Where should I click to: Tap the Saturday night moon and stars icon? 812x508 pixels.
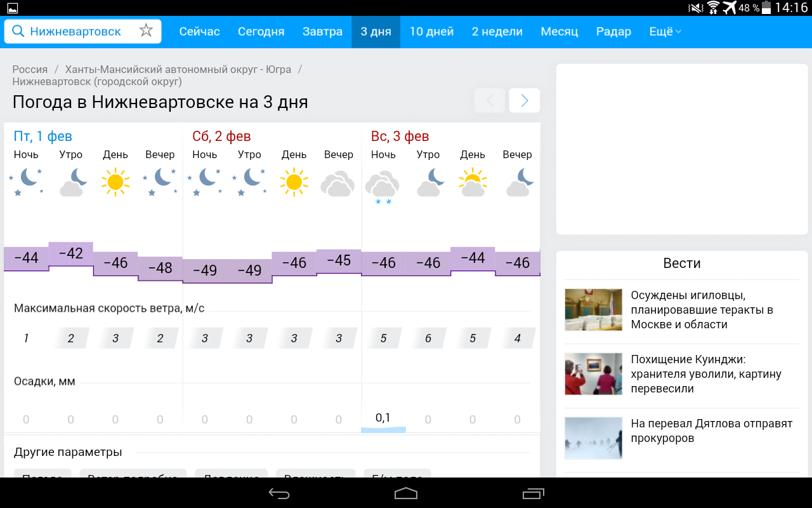pos(205,182)
